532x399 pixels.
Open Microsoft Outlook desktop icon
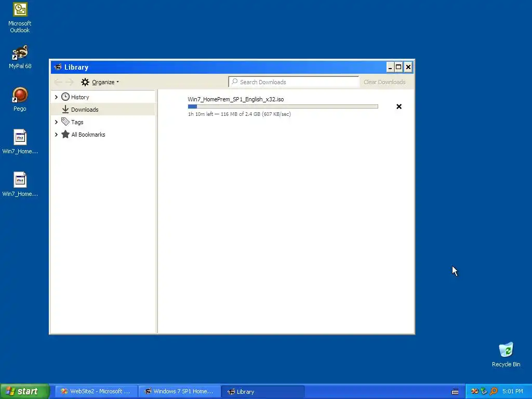20,17
